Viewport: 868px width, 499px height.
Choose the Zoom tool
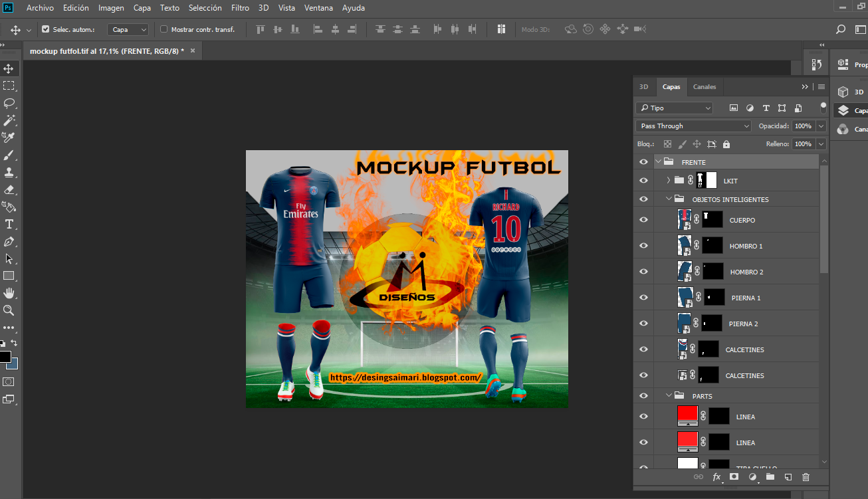coord(9,310)
